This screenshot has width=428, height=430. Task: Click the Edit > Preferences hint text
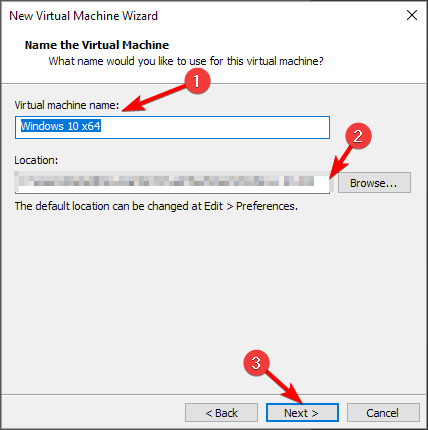[156, 206]
